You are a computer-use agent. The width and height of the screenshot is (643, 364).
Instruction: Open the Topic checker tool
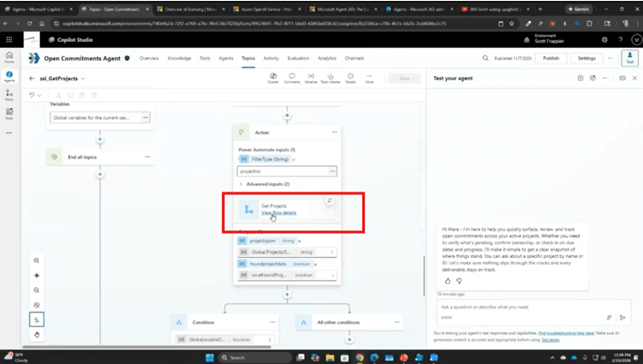pyautogui.click(x=330, y=78)
